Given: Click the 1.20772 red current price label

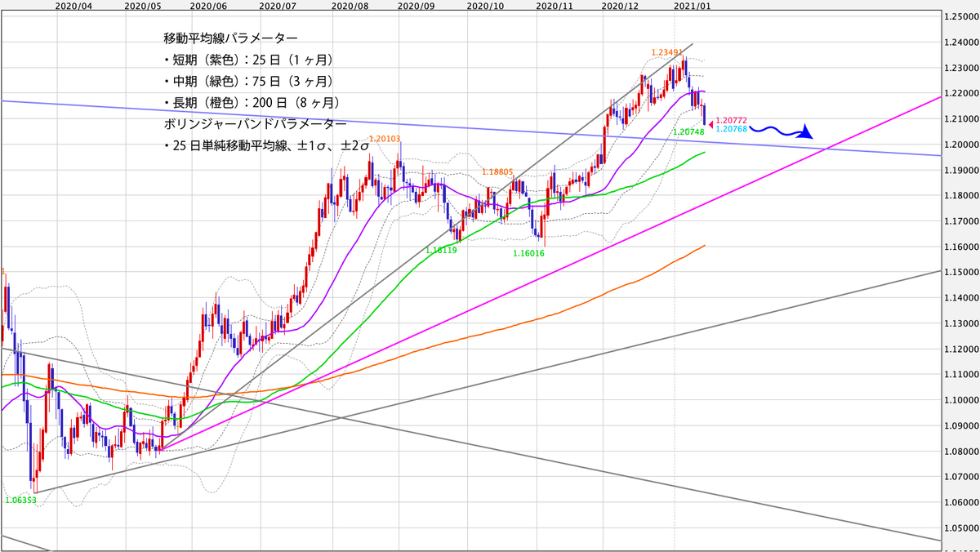Looking at the screenshot, I should click(730, 120).
